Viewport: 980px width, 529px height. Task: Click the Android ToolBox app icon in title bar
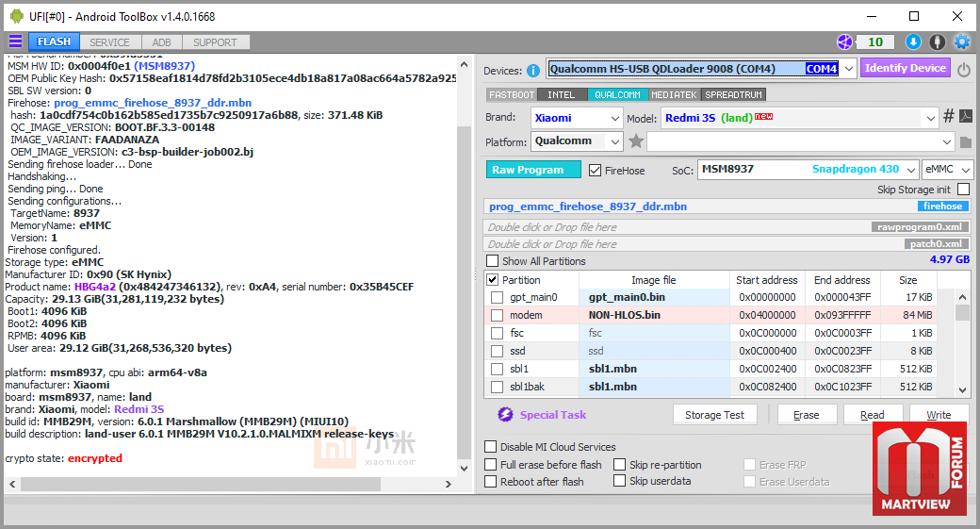(17, 16)
